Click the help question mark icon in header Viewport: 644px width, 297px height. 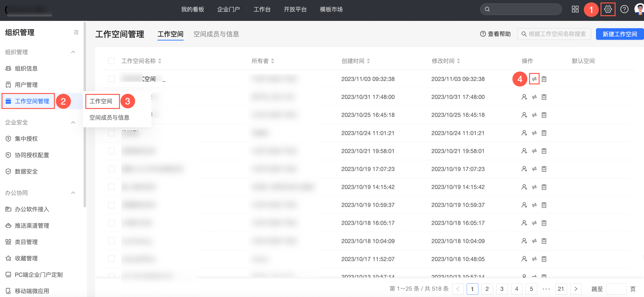[x=624, y=10]
